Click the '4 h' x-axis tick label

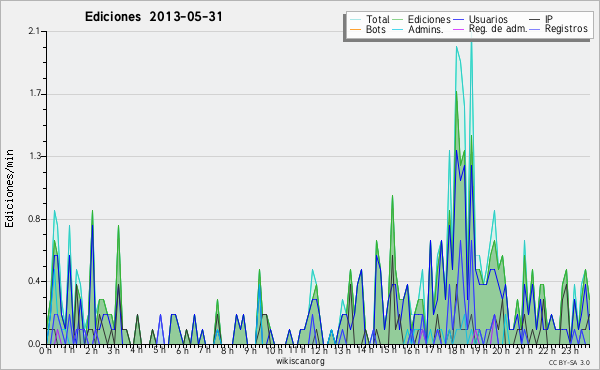137,350
